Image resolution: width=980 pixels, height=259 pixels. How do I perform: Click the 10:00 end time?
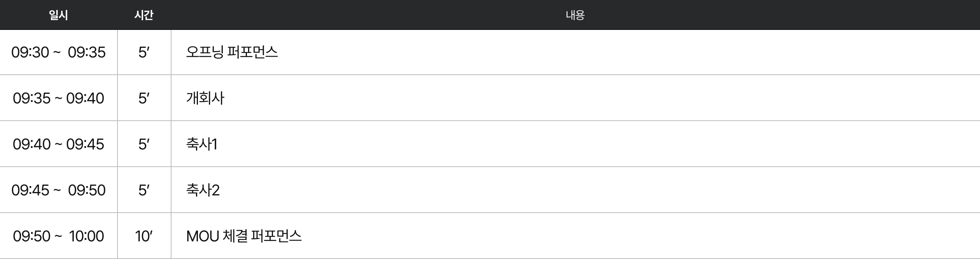pos(87,236)
